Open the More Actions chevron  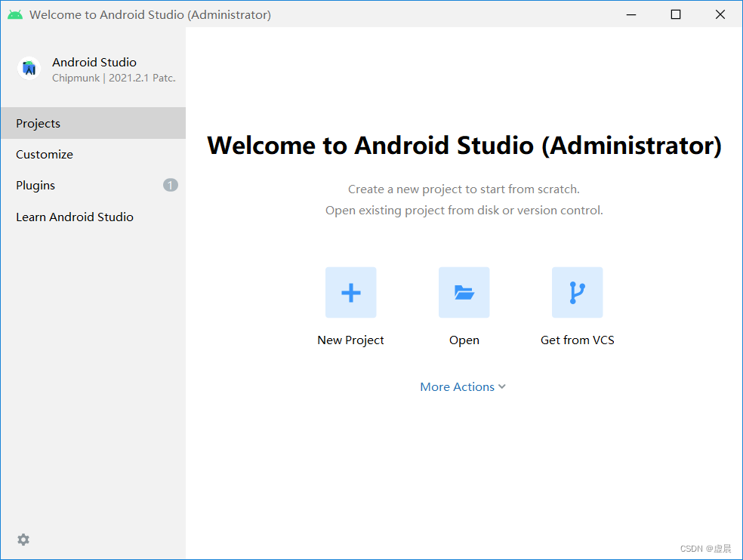pyautogui.click(x=504, y=386)
